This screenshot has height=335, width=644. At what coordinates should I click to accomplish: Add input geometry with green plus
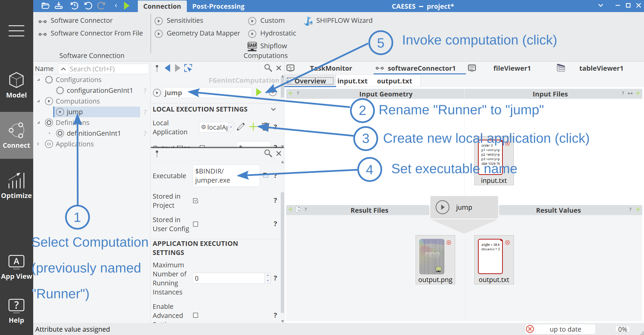click(290, 93)
